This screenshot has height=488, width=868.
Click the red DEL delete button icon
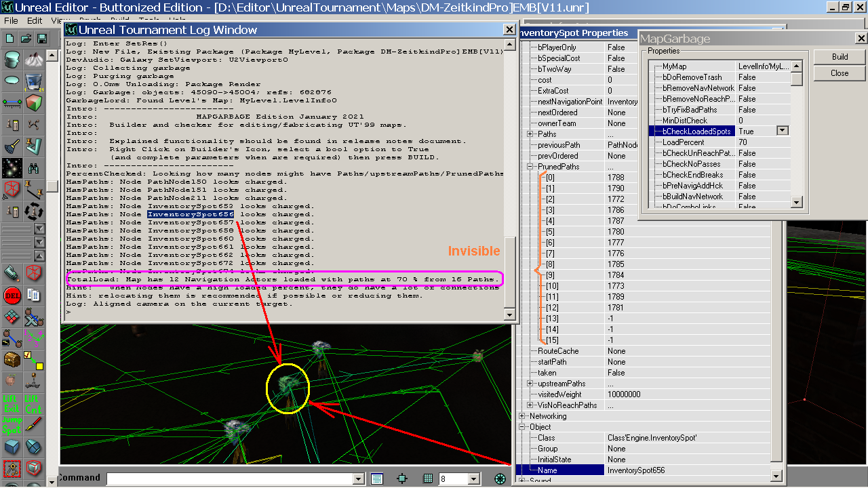pyautogui.click(x=12, y=296)
